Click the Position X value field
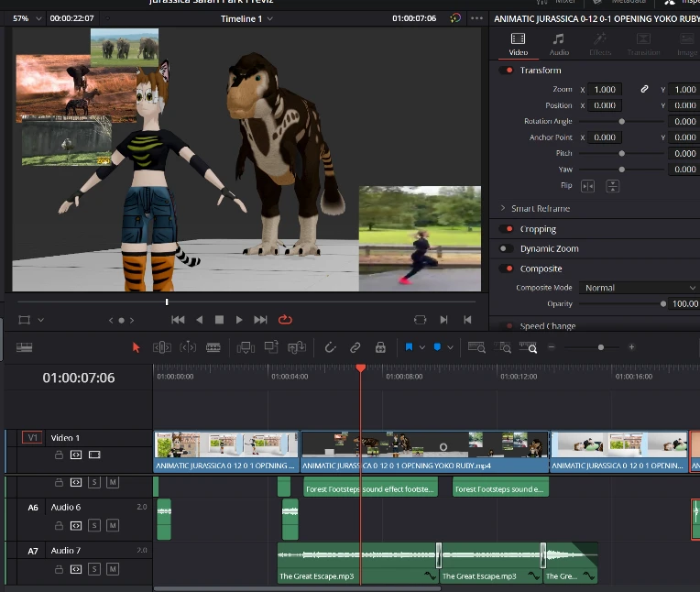This screenshot has width=700, height=592. tap(605, 105)
